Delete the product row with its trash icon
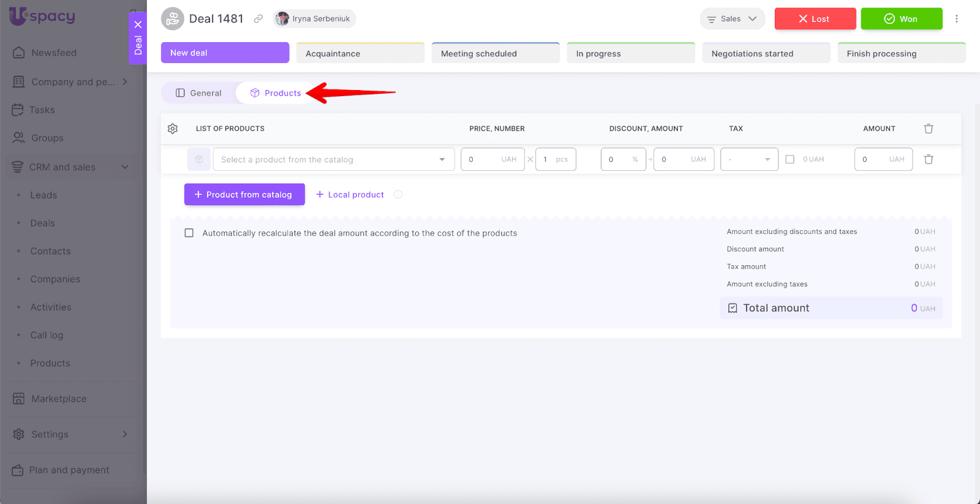Image resolution: width=980 pixels, height=504 pixels. click(929, 159)
